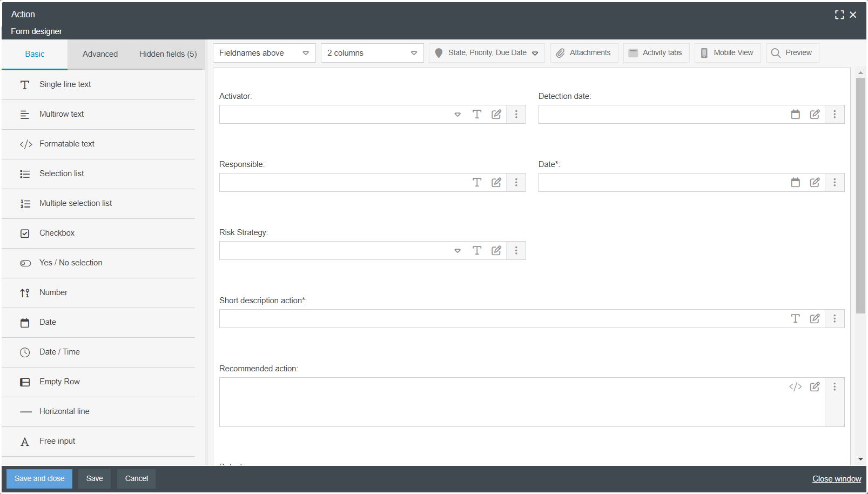Open more options for Recommended action field

point(835,386)
